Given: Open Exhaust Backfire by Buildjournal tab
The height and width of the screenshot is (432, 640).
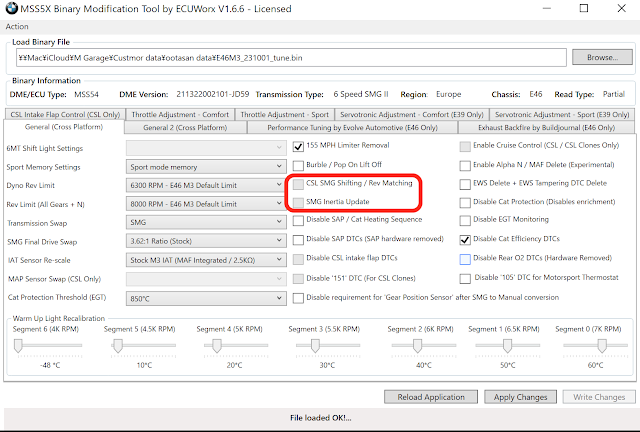Looking at the screenshot, I should click(547, 127).
